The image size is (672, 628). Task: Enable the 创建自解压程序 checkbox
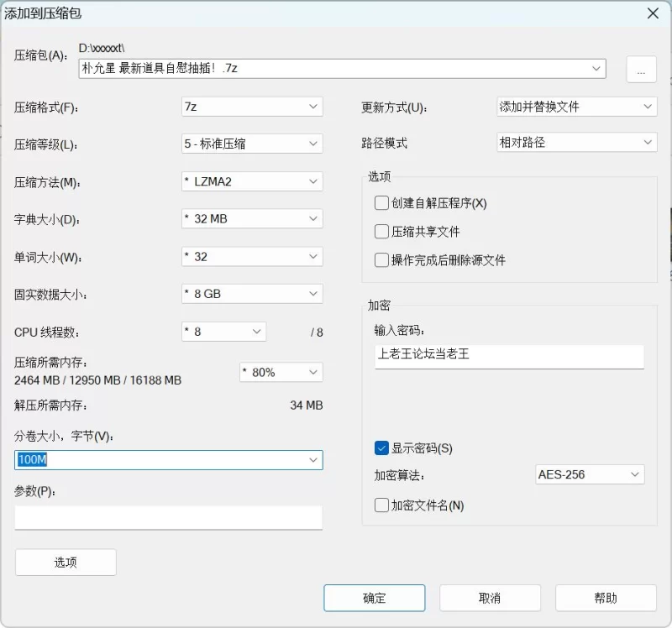pos(382,203)
